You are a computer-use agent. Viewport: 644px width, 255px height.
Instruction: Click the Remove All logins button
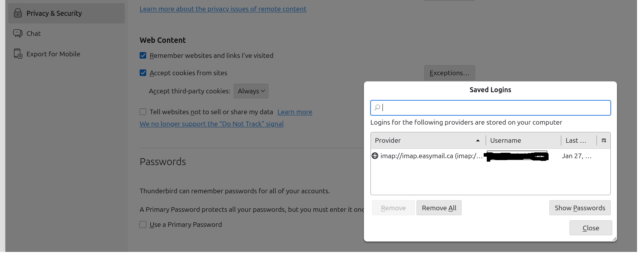[439, 208]
